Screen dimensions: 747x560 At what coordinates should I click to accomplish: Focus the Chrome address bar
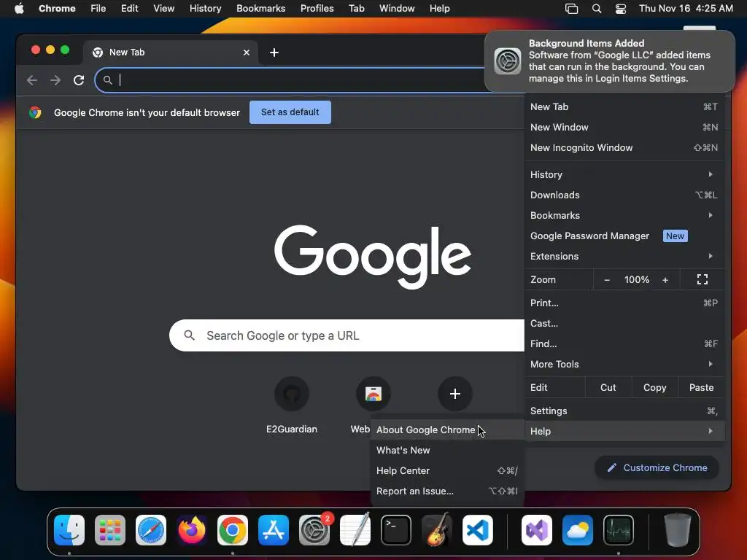[290, 80]
